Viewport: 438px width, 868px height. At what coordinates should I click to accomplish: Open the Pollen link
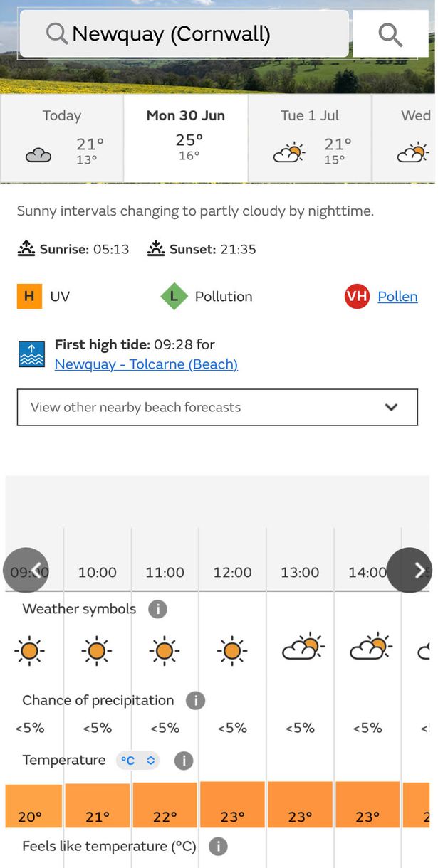[x=397, y=296]
